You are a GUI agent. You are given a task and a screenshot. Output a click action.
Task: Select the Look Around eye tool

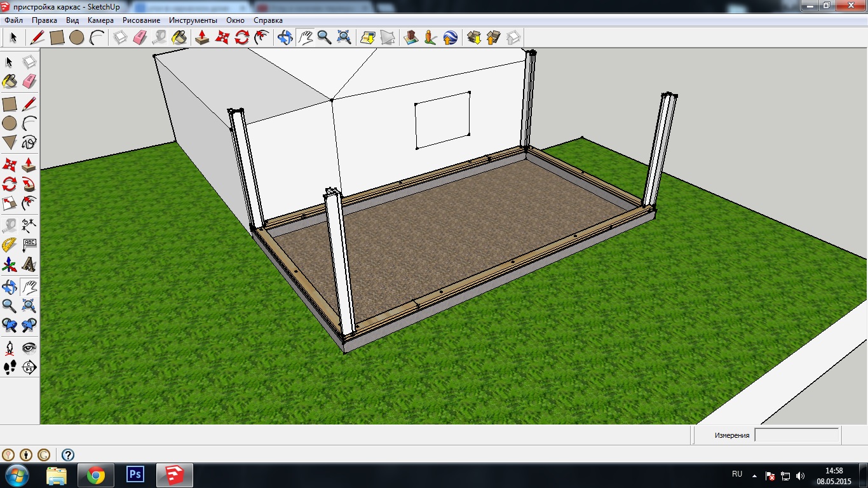(x=29, y=348)
